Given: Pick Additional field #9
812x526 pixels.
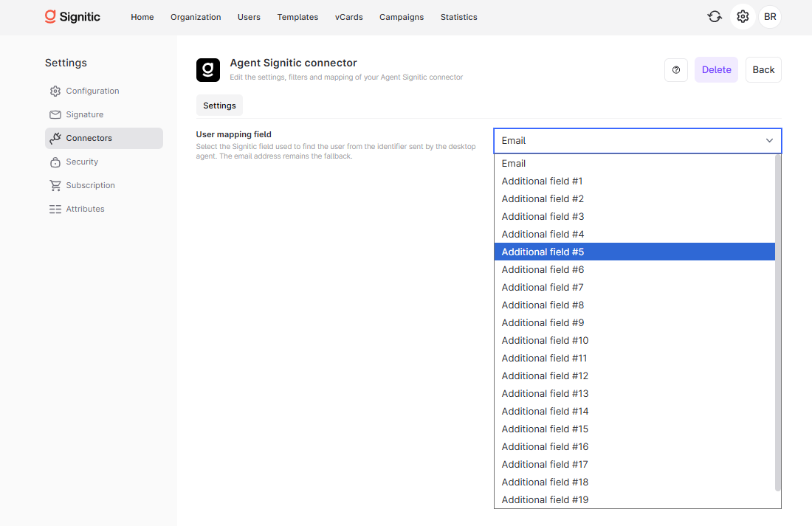Looking at the screenshot, I should point(634,322).
